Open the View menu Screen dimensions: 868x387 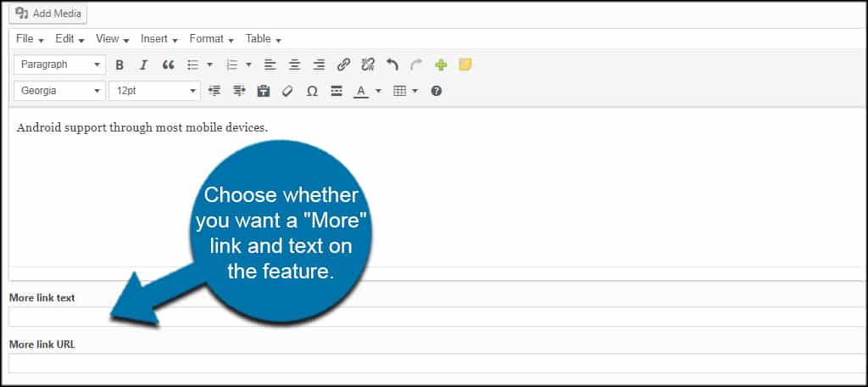pos(113,39)
